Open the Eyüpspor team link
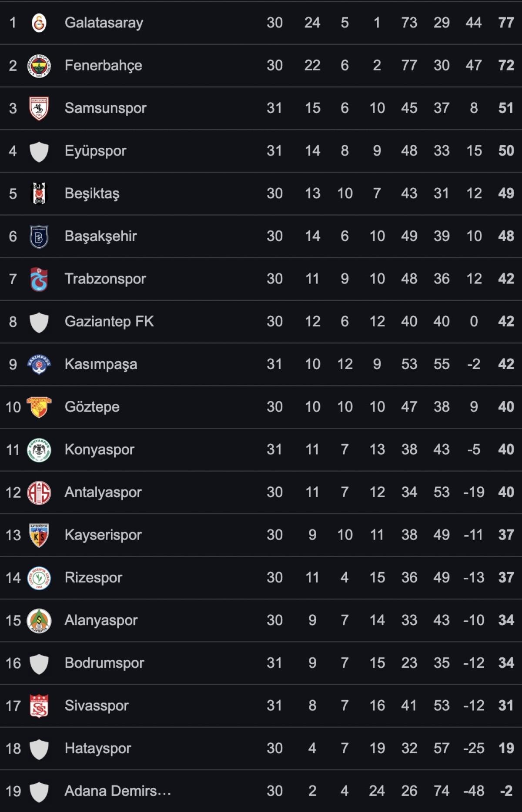522x812 pixels. [95, 151]
